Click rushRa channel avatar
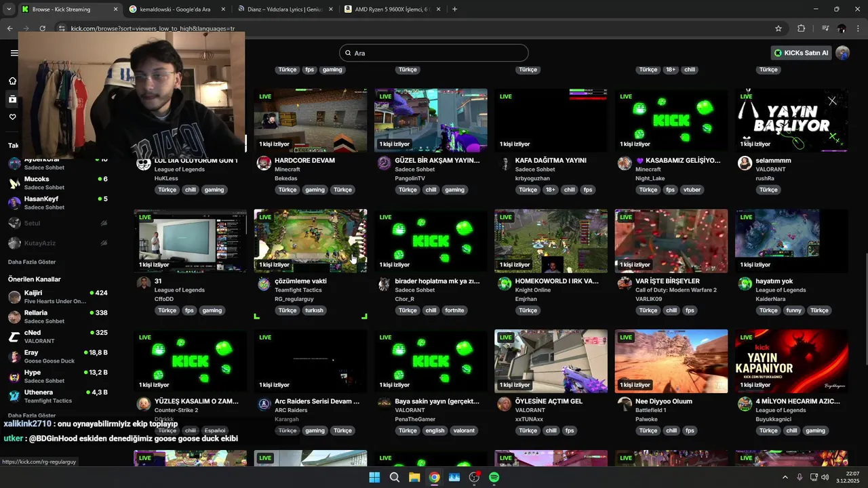868x488 pixels. point(745,163)
